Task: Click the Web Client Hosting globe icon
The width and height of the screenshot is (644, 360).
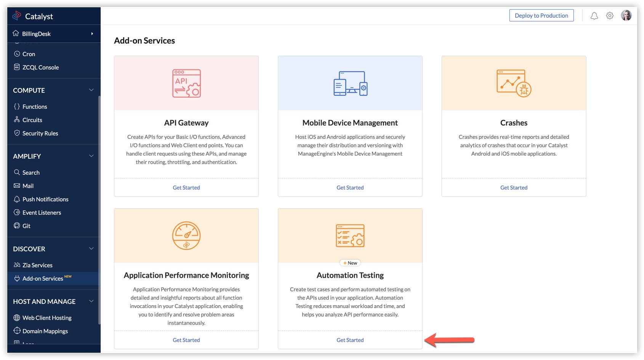Action: coord(17,318)
